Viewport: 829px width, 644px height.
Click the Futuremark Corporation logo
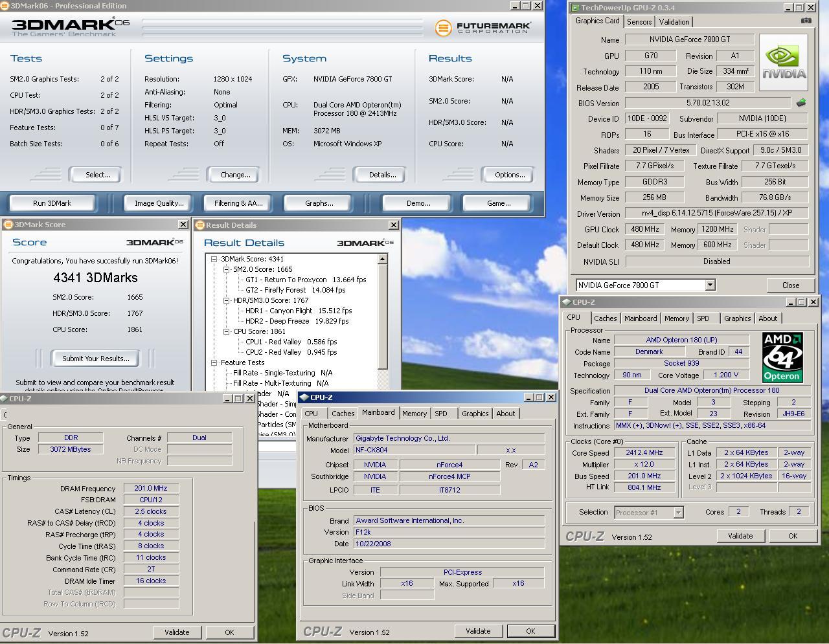coord(483,28)
